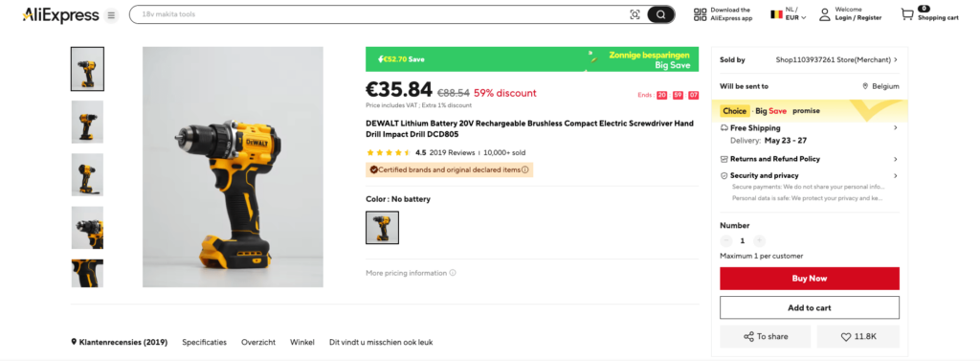980x361 pixels.
Task: Click Add to cart button
Action: [x=810, y=307]
